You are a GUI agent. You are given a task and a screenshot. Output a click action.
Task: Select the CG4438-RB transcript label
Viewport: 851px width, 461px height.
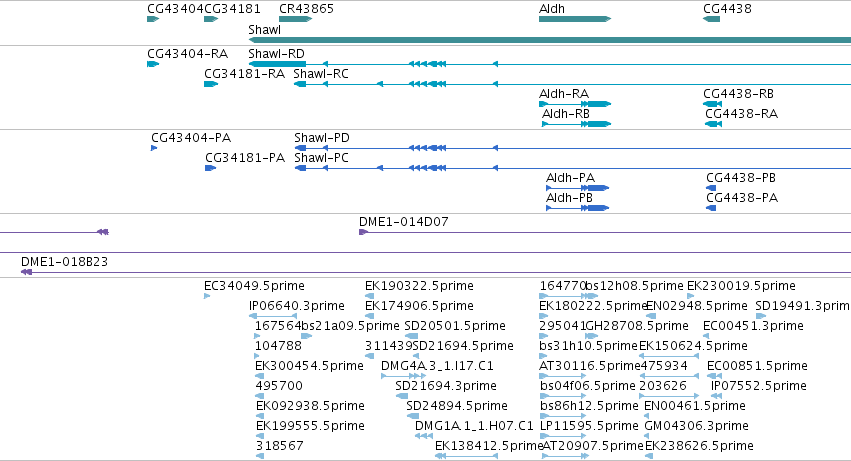739,94
